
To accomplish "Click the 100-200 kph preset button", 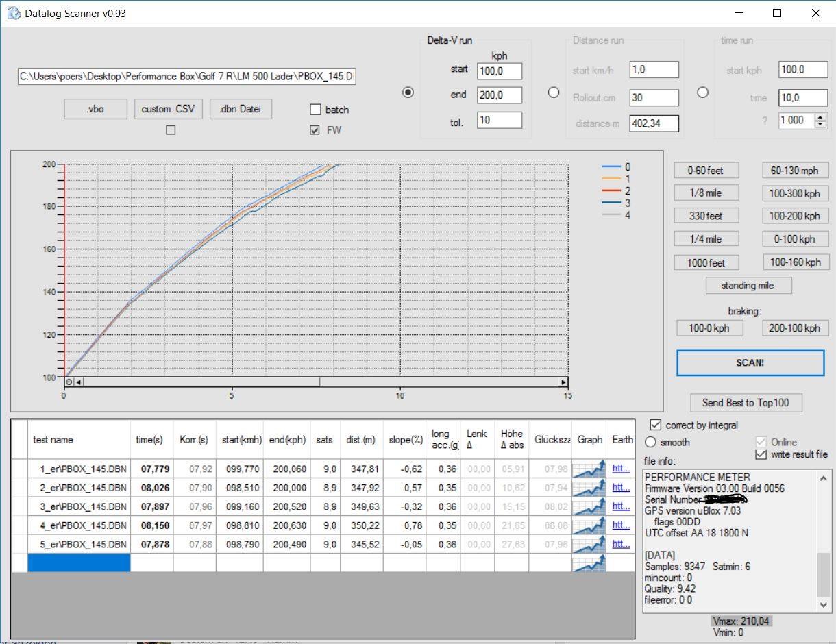I will tap(794, 216).
